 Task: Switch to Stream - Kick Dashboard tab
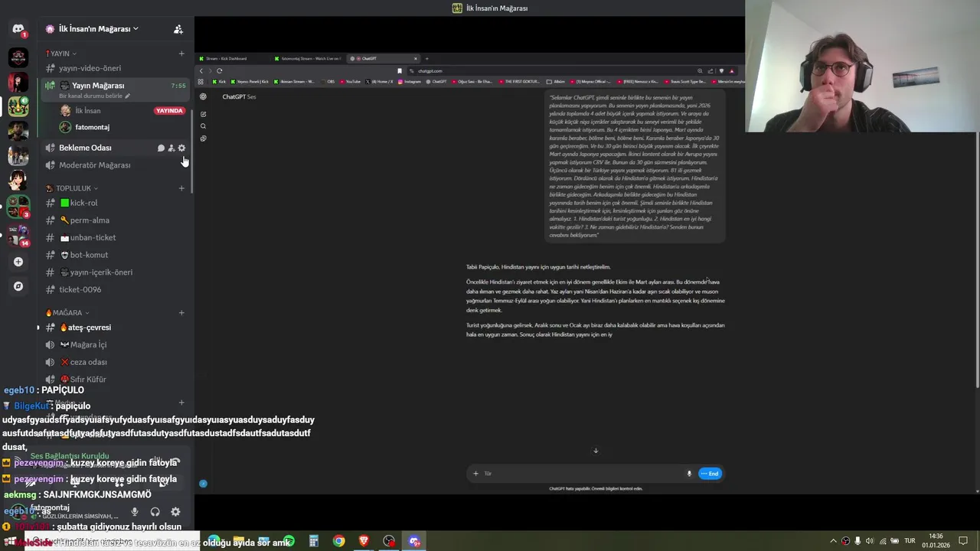pos(233,58)
